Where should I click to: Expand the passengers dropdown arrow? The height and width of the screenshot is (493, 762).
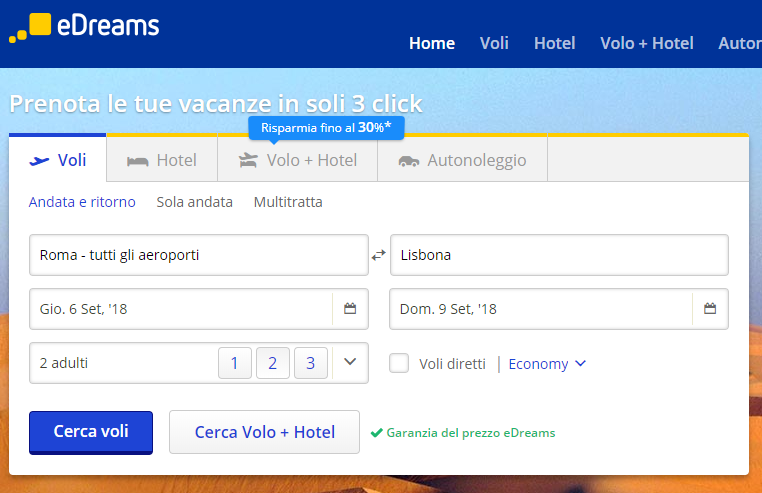pyautogui.click(x=349, y=362)
